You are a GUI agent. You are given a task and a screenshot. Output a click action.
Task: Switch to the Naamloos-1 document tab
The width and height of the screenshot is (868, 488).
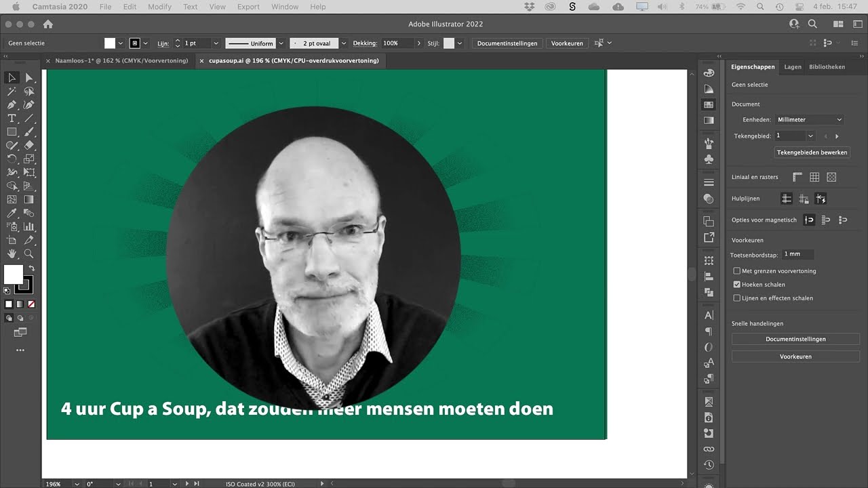click(121, 60)
